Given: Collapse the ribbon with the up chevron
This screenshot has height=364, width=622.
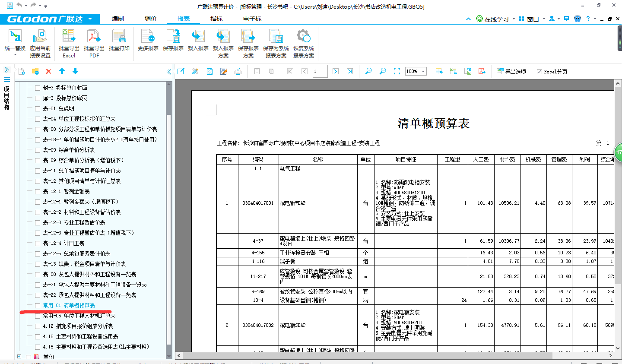Looking at the screenshot, I should pos(468,19).
